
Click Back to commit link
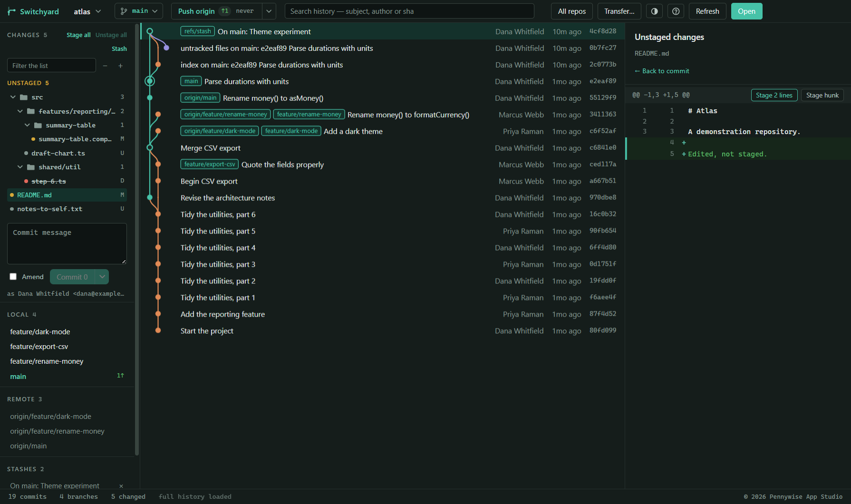tap(662, 71)
